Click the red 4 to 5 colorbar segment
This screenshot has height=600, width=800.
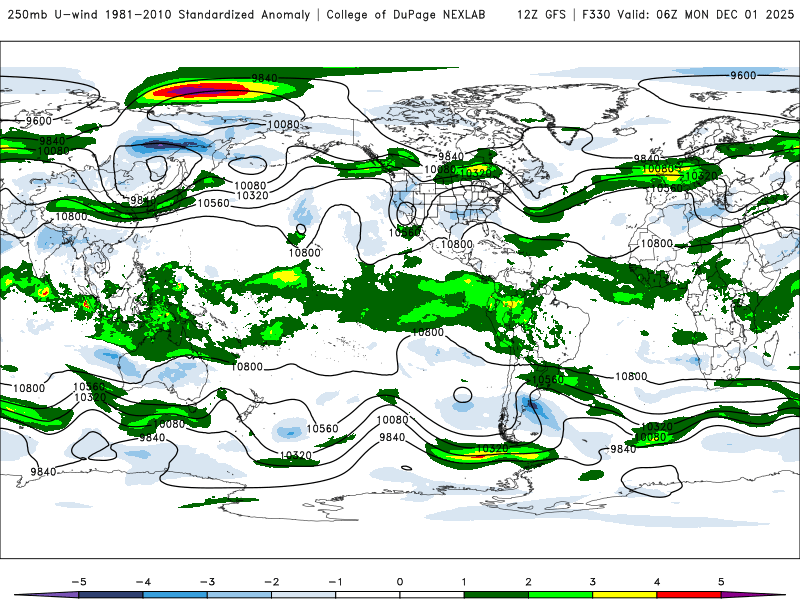(x=689, y=595)
